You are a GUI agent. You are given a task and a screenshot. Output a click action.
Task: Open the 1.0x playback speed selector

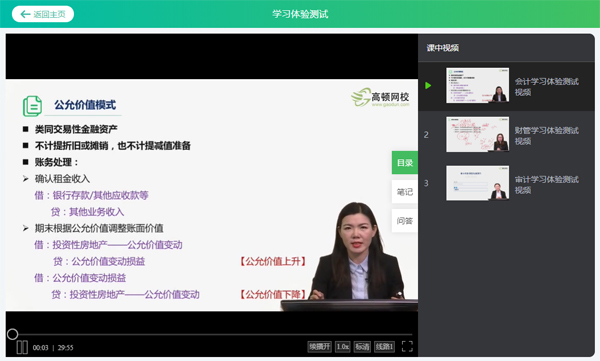(342, 346)
